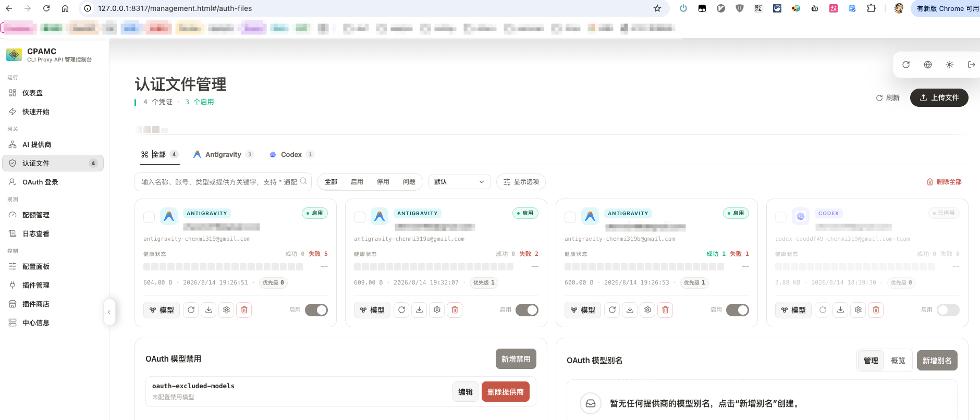
Task: Open the language globe icon
Action: click(x=928, y=65)
